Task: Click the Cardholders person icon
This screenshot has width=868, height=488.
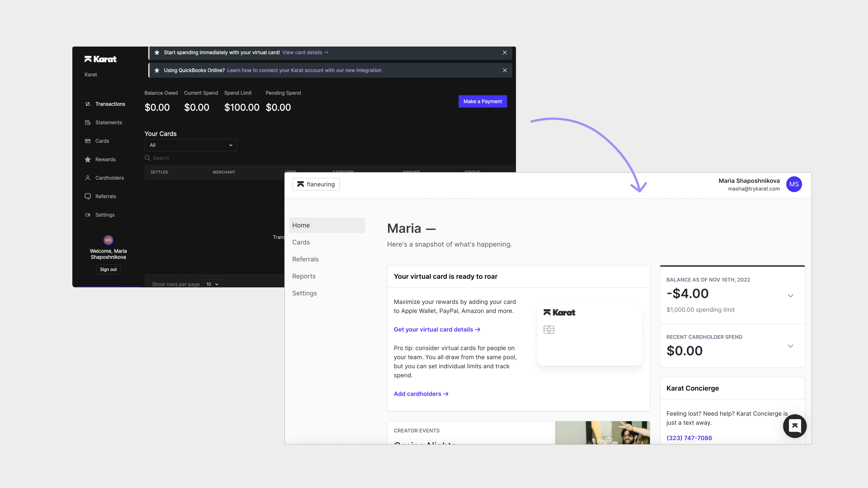Action: tap(88, 178)
